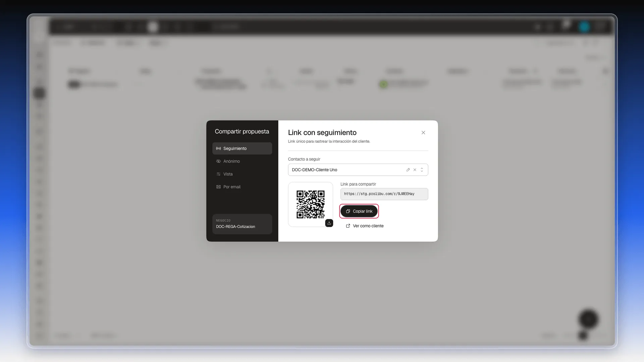Click the QR code thumbnail

point(311,204)
